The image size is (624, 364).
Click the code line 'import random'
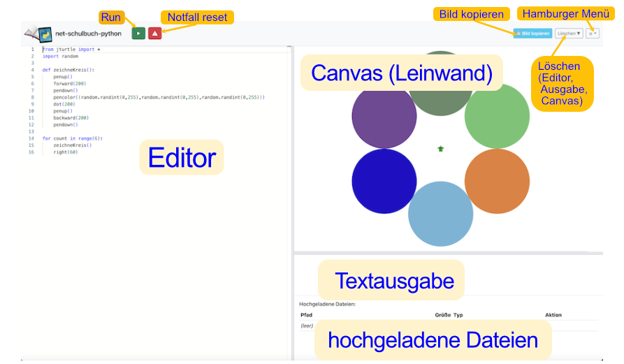61,56
